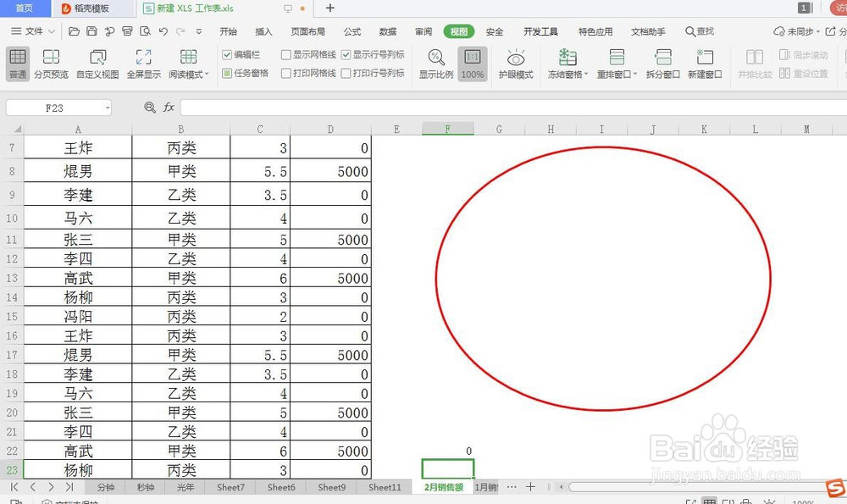
Task: Activate 阅读模式 reading mode
Action: [188, 64]
